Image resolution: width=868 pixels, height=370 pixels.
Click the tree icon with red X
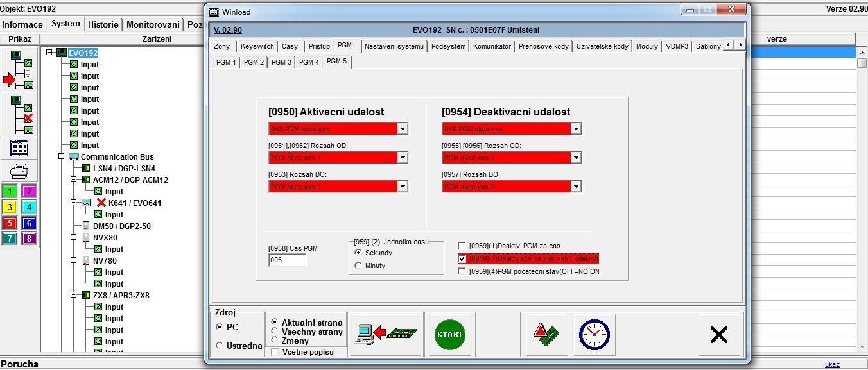[x=20, y=115]
